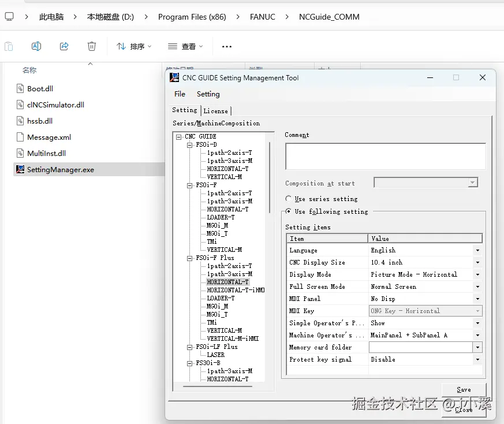This screenshot has height=424, width=504.
Task: Select LASER under FS0i-LF Plus
Action: pyautogui.click(x=216, y=355)
